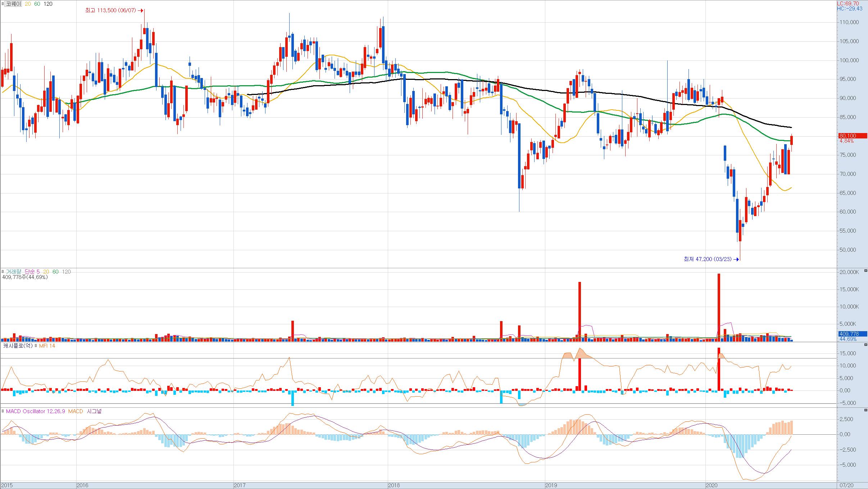The image size is (868, 489).
Task: Click the MFI 14 indicator label
Action: (47, 346)
